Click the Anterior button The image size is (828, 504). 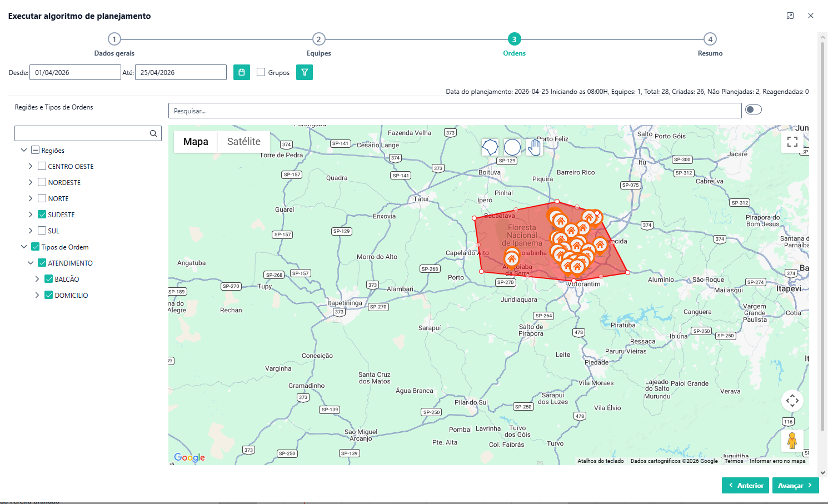(x=745, y=485)
